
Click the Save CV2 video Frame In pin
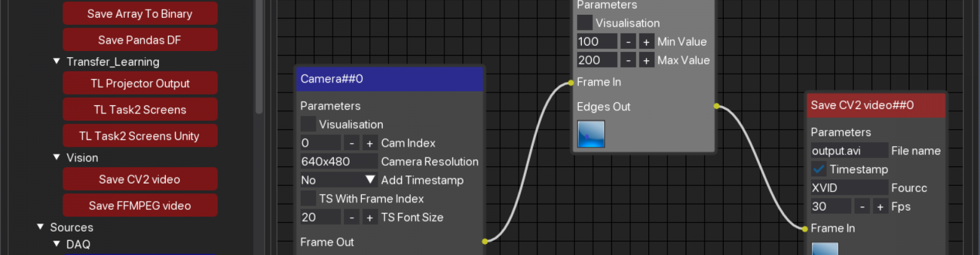point(805,229)
